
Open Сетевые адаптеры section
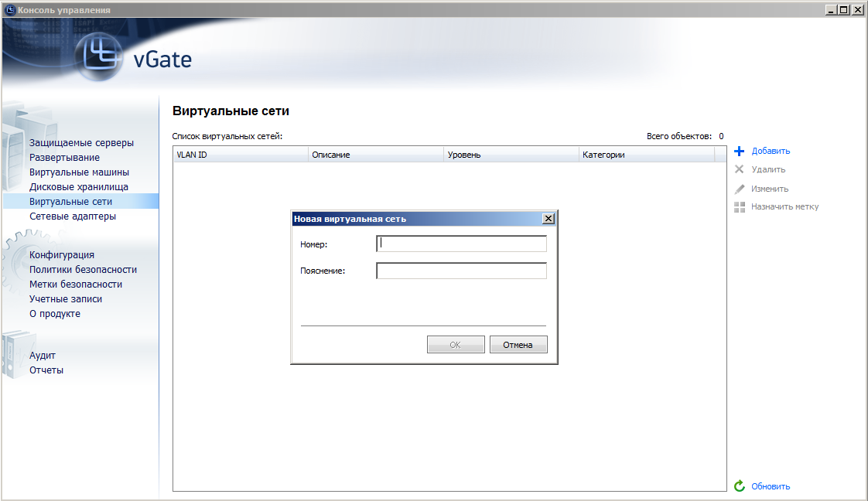pyautogui.click(x=73, y=216)
